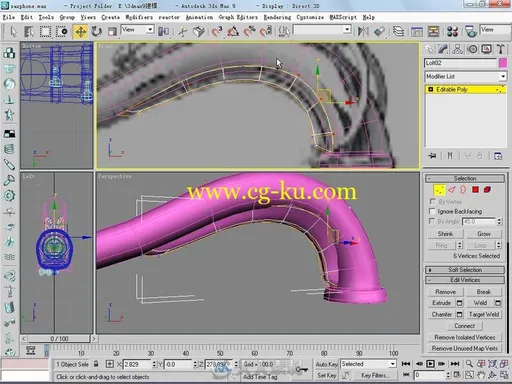Toggle 3D Snaps magnet icon
Screen dimensions: 512x384
(217, 32)
